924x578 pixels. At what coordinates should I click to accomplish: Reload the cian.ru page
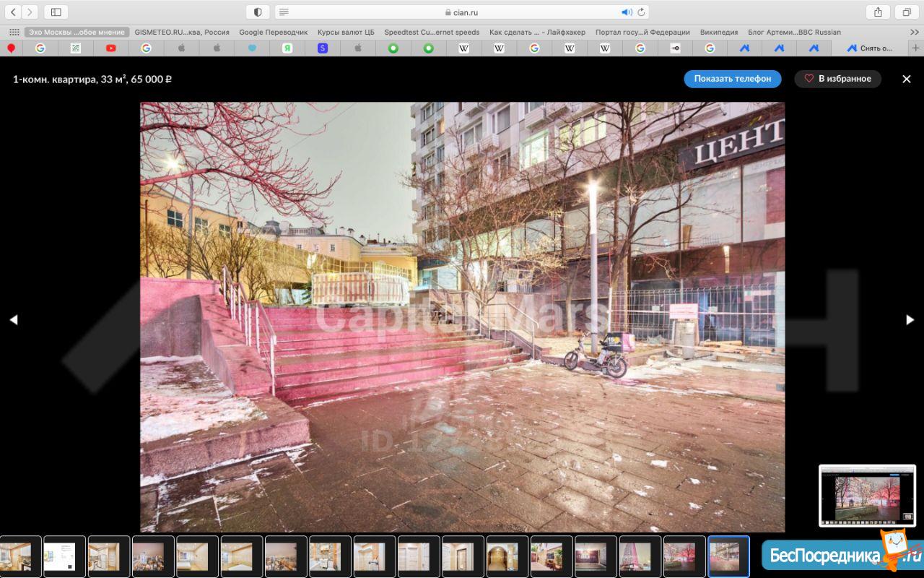pos(640,12)
